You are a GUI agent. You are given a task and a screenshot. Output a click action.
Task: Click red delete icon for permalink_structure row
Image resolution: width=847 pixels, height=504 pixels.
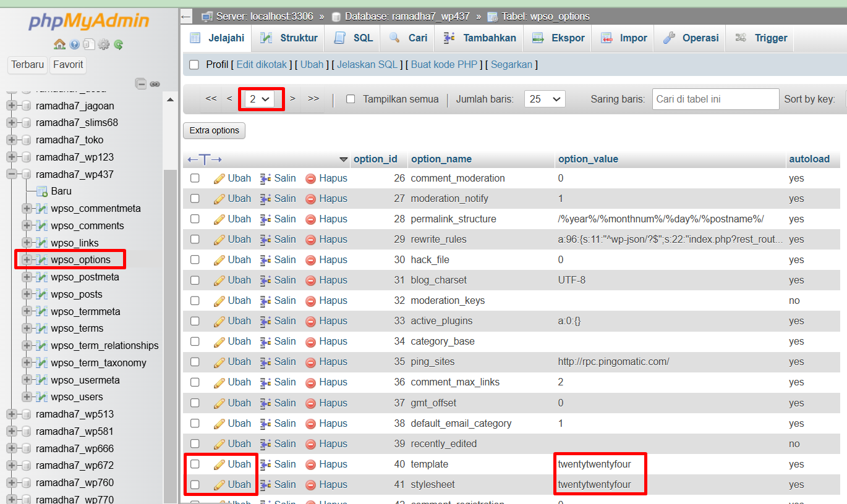pos(310,219)
